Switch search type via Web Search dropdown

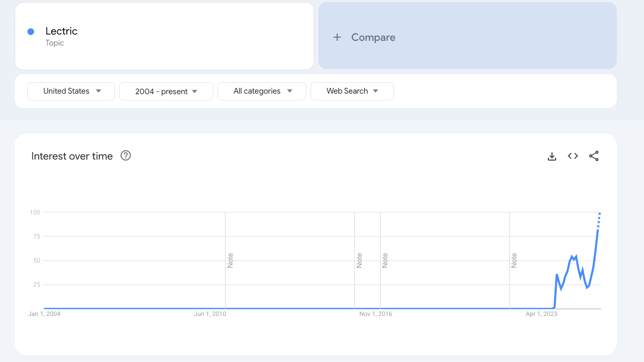click(352, 91)
